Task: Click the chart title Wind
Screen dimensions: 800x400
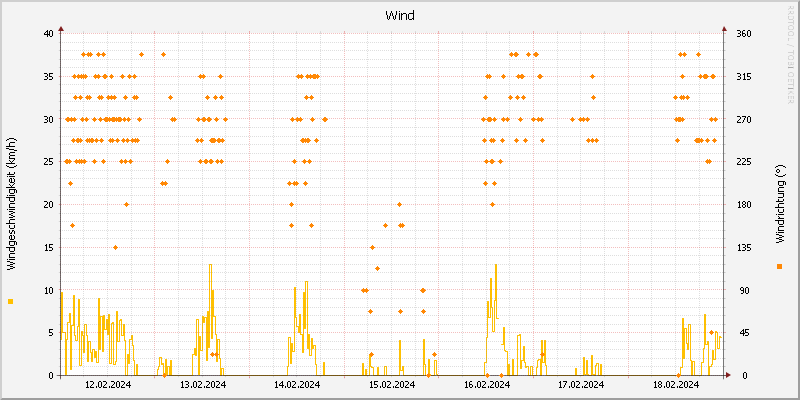Action: coord(400,16)
